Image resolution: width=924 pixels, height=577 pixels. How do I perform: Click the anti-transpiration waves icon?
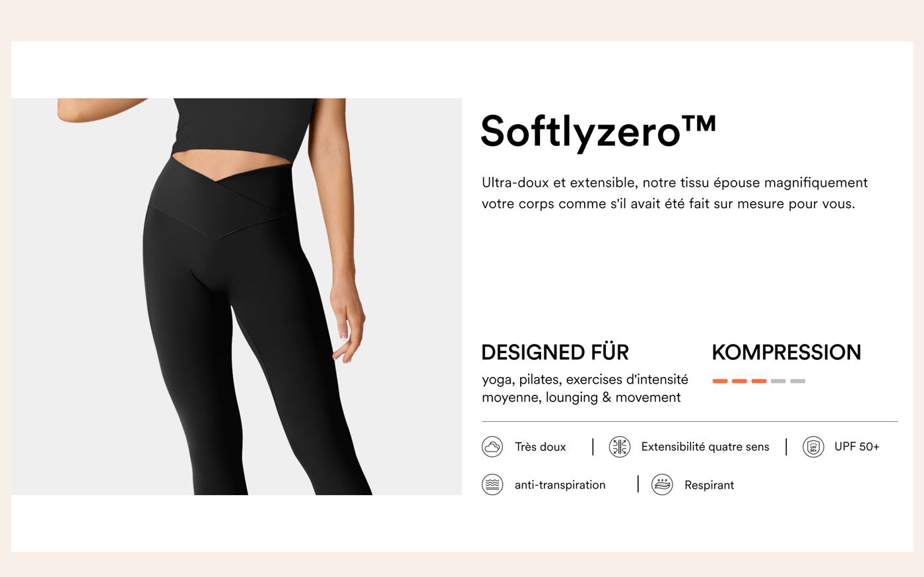[x=492, y=485]
